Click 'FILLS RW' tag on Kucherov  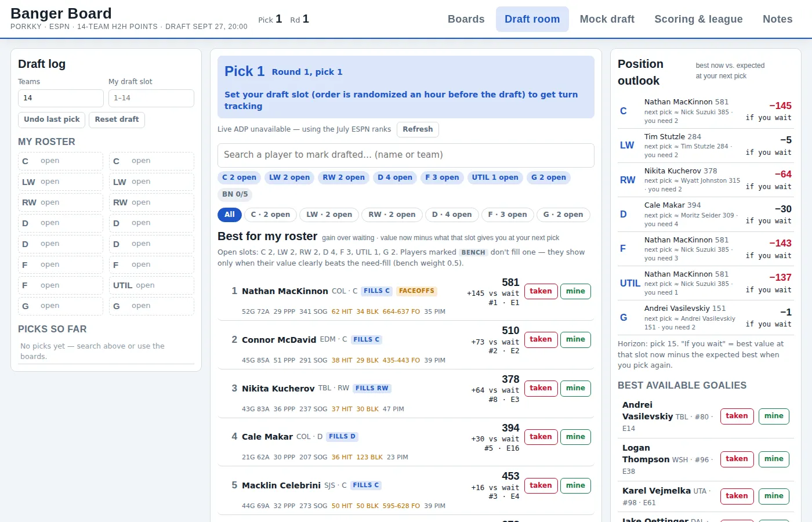(372, 389)
